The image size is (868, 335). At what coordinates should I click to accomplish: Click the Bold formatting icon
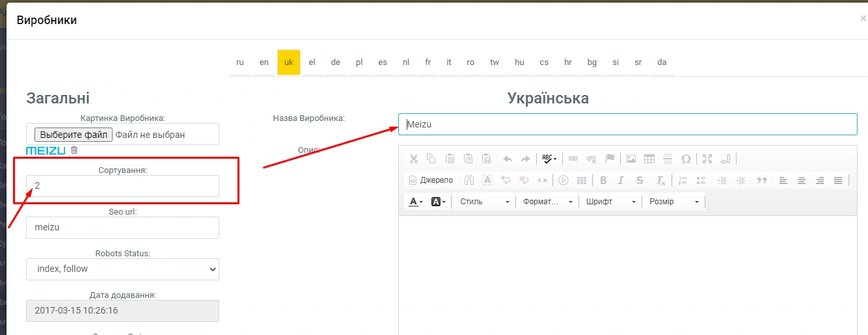click(x=603, y=180)
